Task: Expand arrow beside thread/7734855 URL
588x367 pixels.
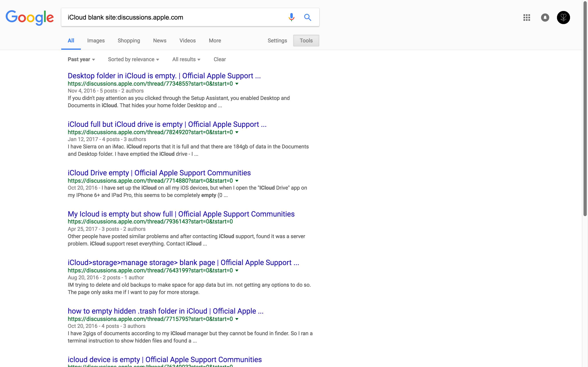Action: click(x=237, y=84)
